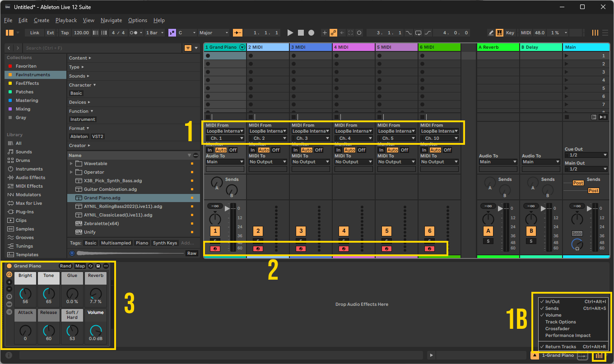614x364 pixels.
Task: Open the browser content filter icon
Action: point(188,48)
